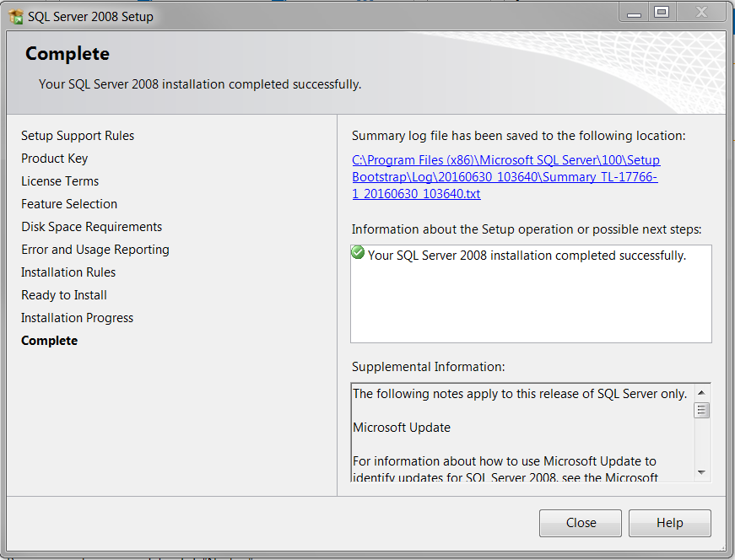Click the Supplemental Information scrollbar thumb
735x560 pixels.
(701, 411)
